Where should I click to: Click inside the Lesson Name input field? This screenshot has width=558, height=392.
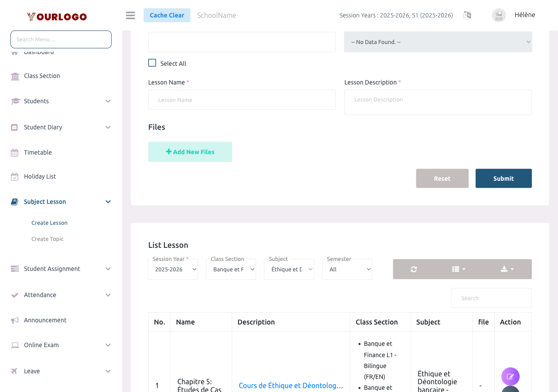tap(242, 100)
